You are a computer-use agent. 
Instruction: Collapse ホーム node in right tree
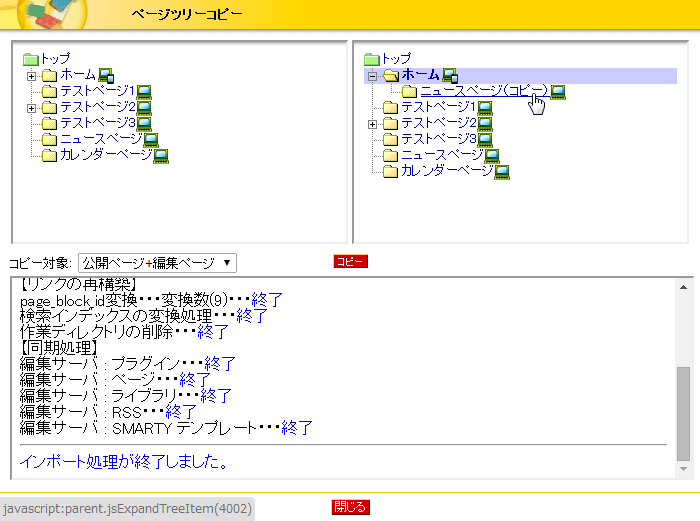coord(372,76)
